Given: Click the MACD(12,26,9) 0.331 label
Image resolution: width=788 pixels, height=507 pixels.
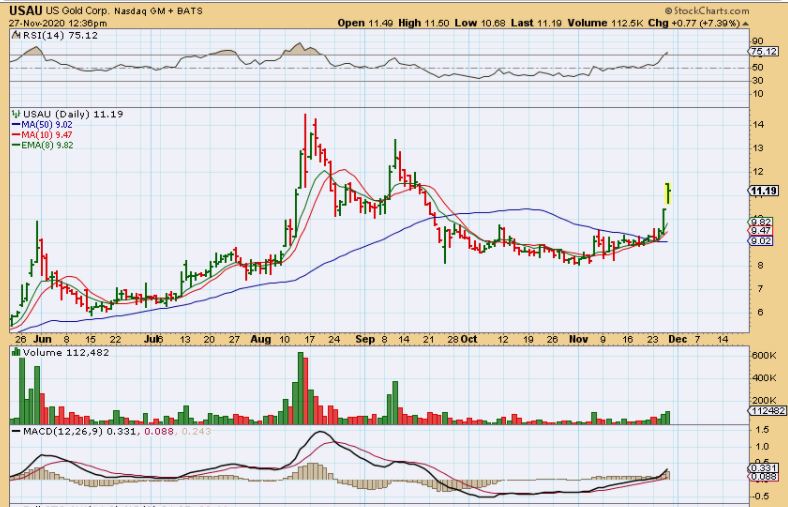Looking at the screenshot, I should tap(74, 432).
